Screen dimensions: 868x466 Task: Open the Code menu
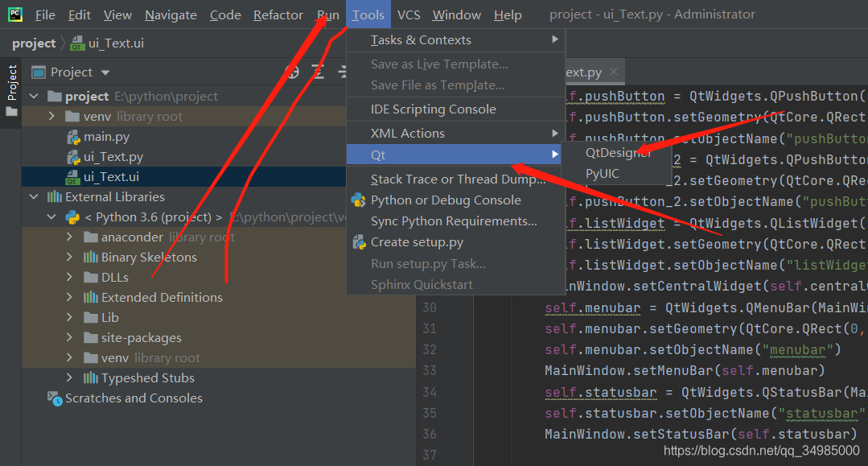pyautogui.click(x=224, y=15)
